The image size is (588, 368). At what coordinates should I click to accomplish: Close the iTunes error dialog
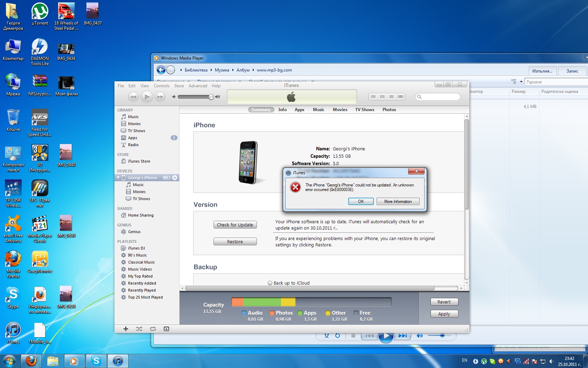(416, 171)
